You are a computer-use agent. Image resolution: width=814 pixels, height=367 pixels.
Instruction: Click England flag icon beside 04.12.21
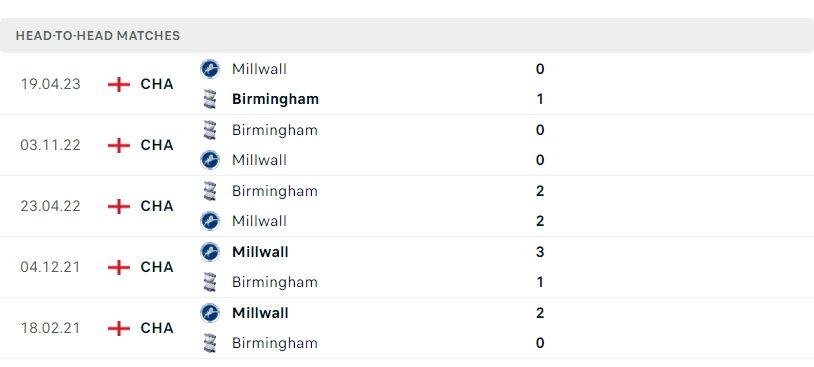point(119,267)
